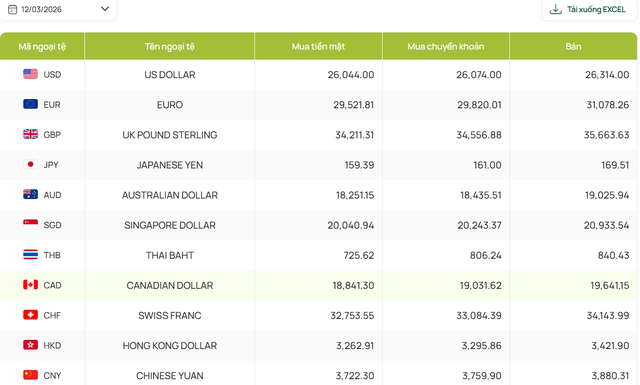Select the AUD currency code
This screenshot has width=640, height=385.
tap(52, 195)
